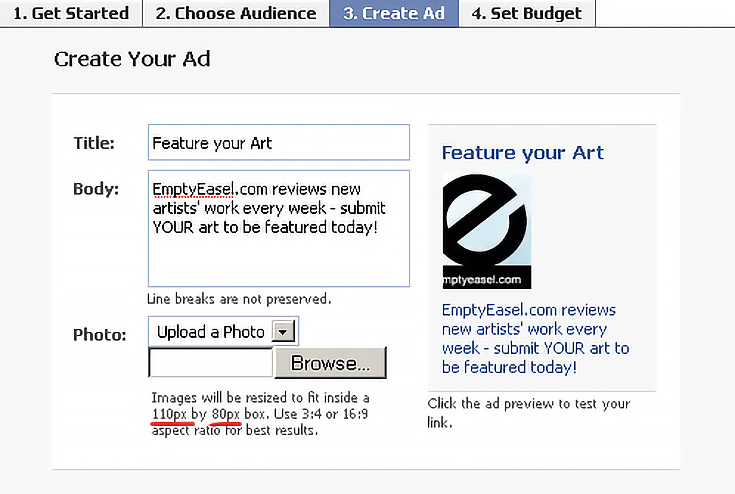Select the 3. Create Ad tab
The width and height of the screenshot is (735, 494).
coord(394,13)
